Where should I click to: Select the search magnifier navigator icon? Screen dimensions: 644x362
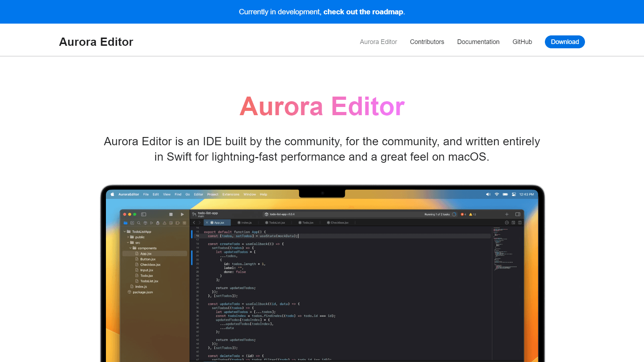pyautogui.click(x=139, y=223)
